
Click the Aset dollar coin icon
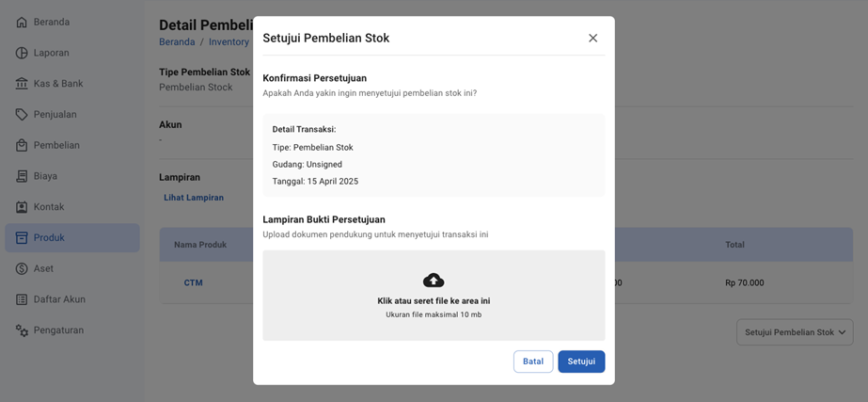(22, 268)
